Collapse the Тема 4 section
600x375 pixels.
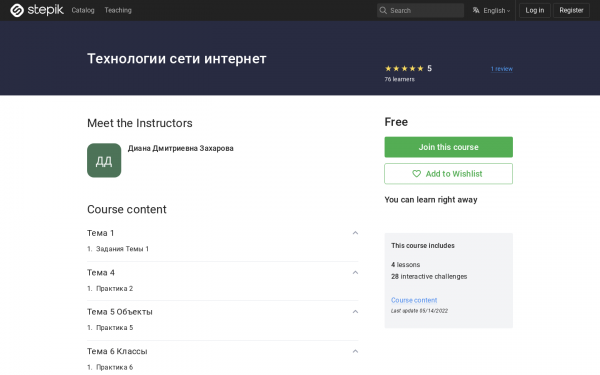point(355,273)
